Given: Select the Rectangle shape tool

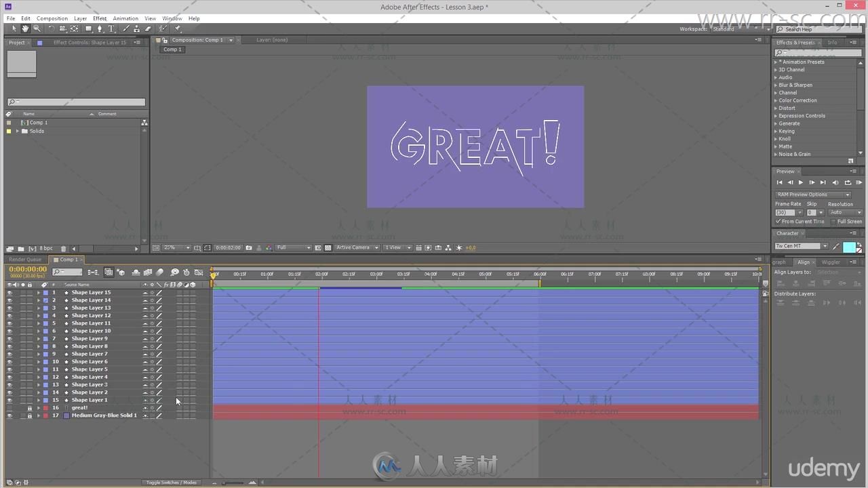Looking at the screenshot, I should pyautogui.click(x=89, y=28).
